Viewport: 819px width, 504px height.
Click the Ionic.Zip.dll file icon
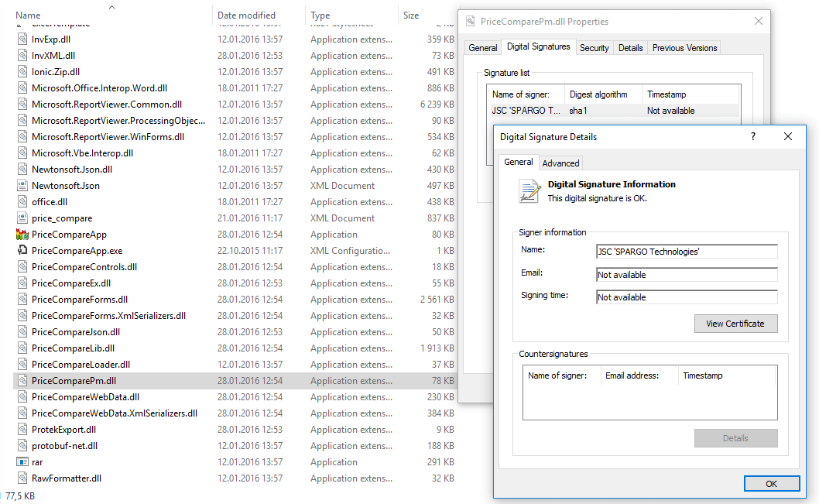tap(22, 71)
